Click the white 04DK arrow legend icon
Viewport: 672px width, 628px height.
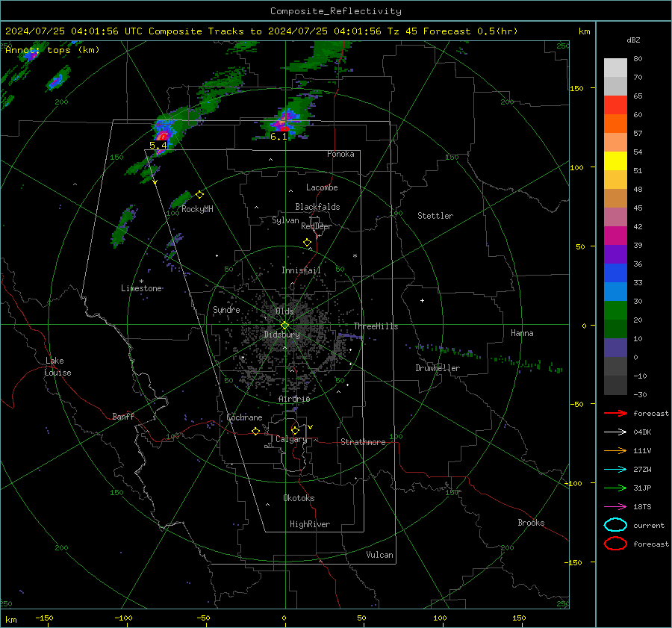(615, 432)
